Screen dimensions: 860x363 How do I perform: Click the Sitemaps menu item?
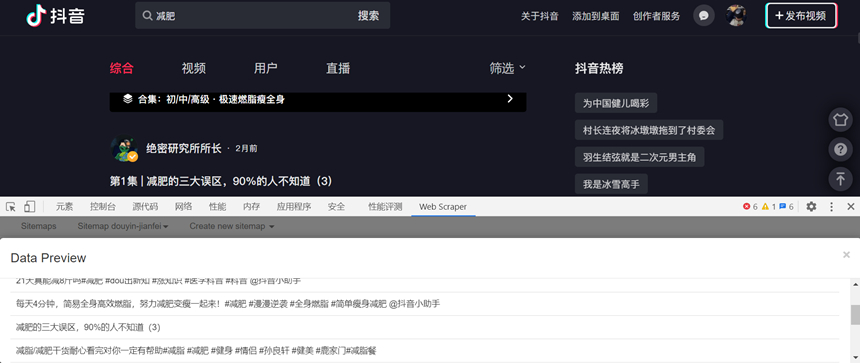pos(38,226)
